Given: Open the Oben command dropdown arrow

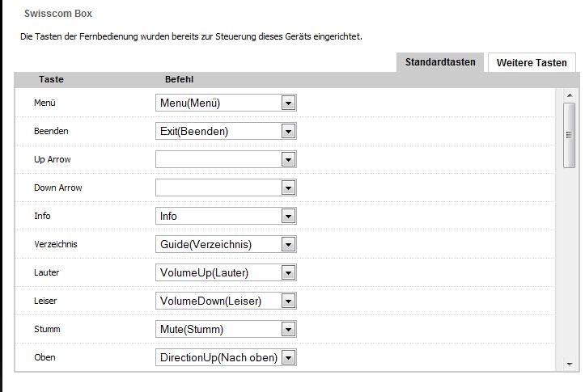Looking at the screenshot, I should pyautogui.click(x=287, y=357).
